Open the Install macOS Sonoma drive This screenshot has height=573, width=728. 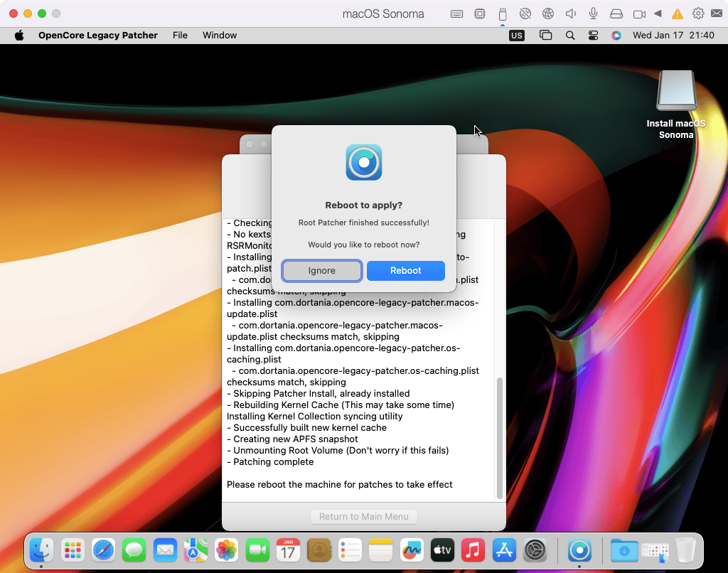[x=675, y=92]
